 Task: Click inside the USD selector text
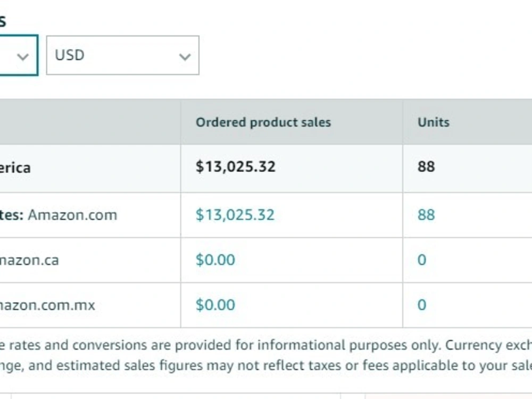70,55
